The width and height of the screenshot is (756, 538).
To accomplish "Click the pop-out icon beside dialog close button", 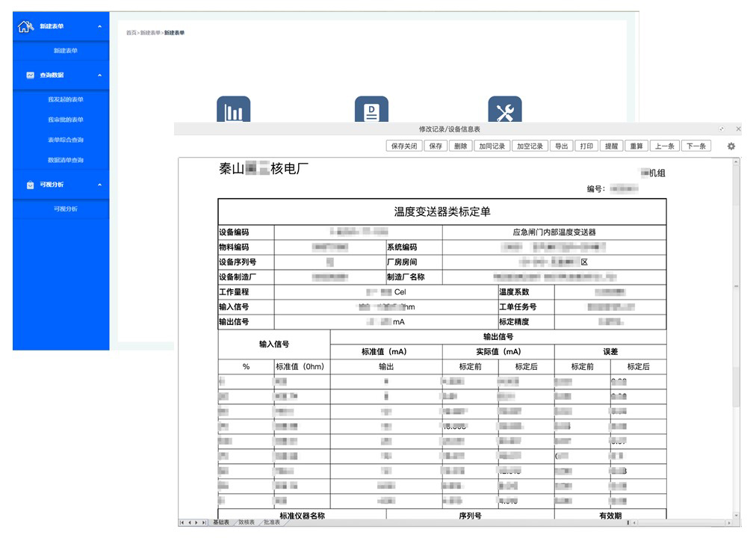I will point(722,129).
